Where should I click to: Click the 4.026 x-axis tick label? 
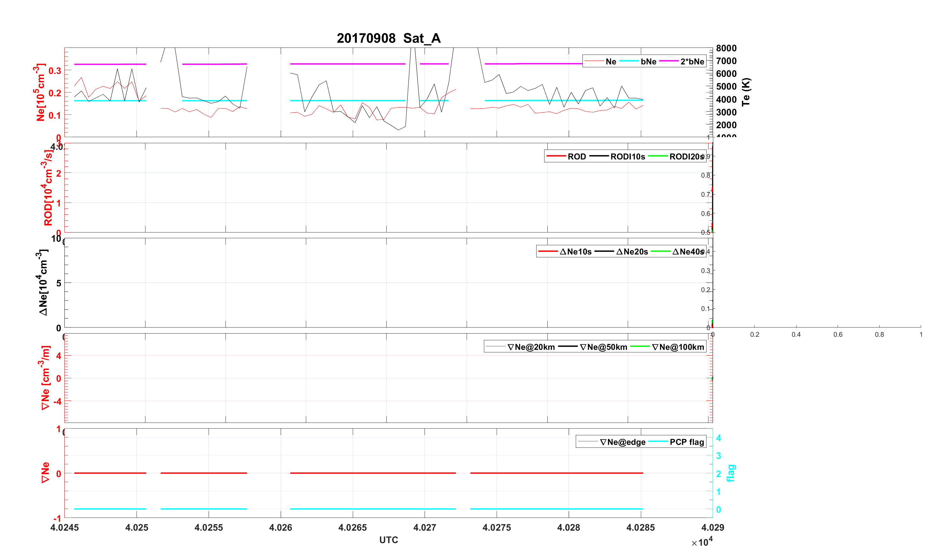point(280,528)
